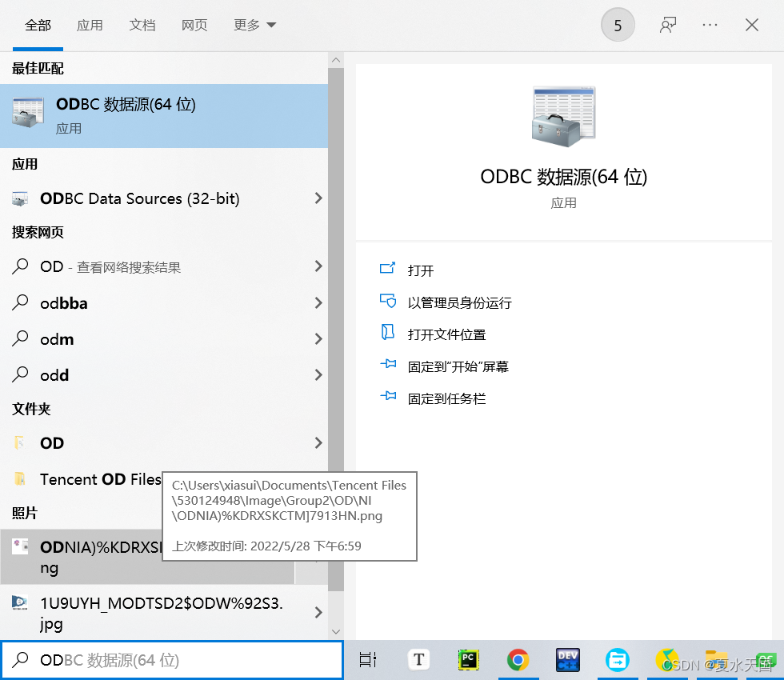This screenshot has width=784, height=680.
Task: Click the ODBC 数据源(64 位) preview title
Action: tap(563, 177)
